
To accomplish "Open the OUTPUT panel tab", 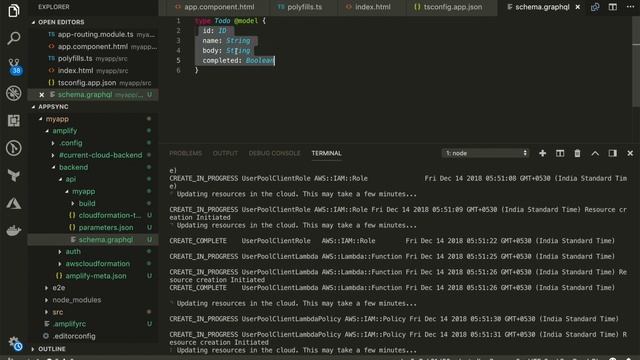I will tap(225, 153).
